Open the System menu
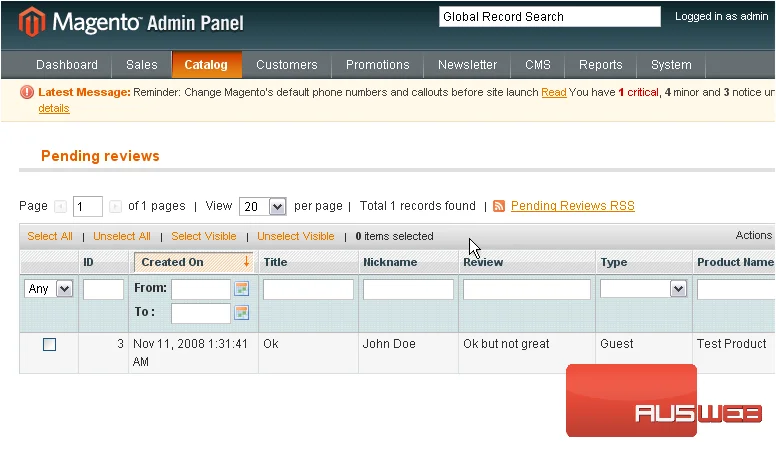This screenshot has width=776, height=450. (671, 65)
